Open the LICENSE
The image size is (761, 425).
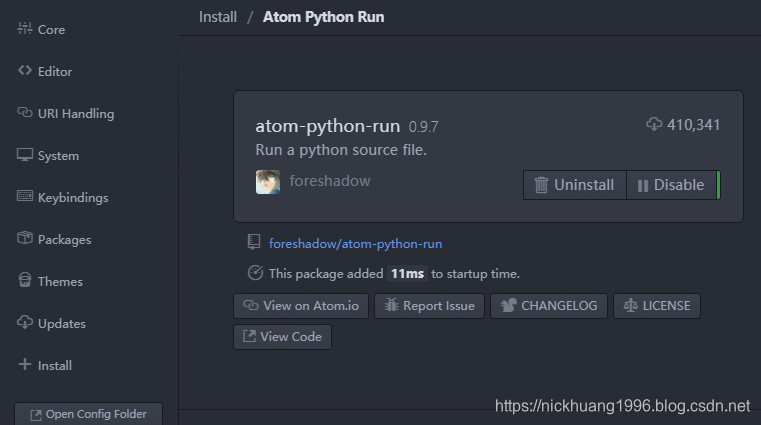click(657, 306)
